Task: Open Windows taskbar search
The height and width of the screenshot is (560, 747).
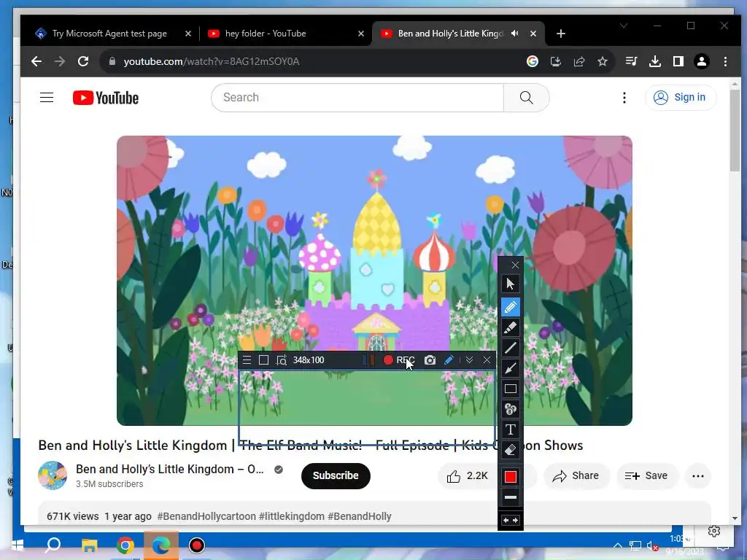Action: [53, 545]
